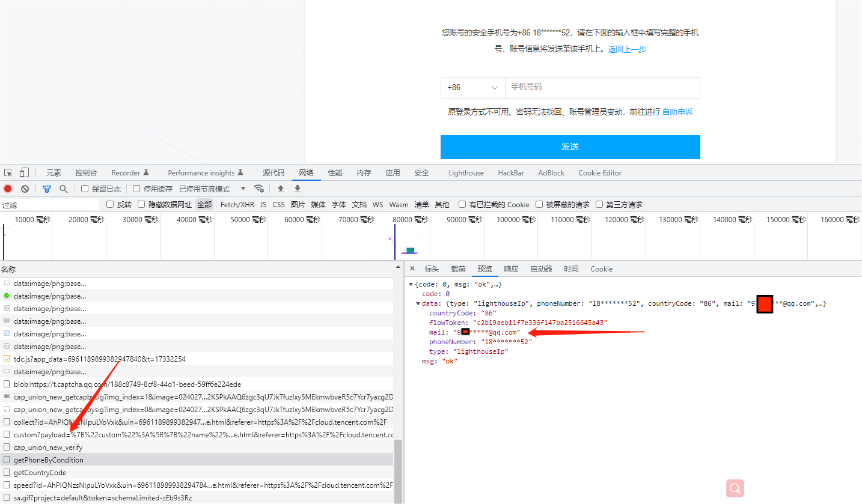
Task: Clear the network log
Action: [25, 189]
